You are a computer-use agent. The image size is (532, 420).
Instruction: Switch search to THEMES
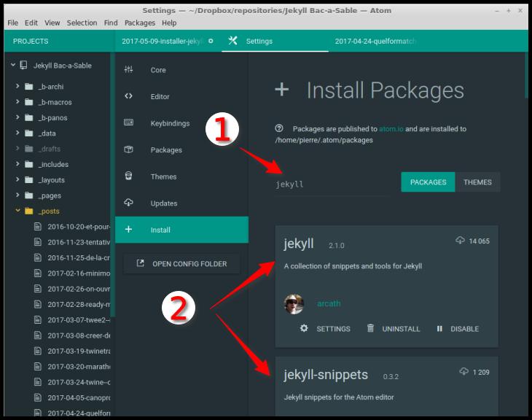click(x=477, y=182)
